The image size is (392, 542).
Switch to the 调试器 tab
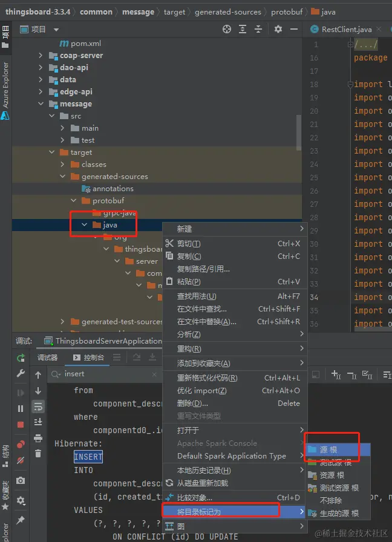(48, 358)
